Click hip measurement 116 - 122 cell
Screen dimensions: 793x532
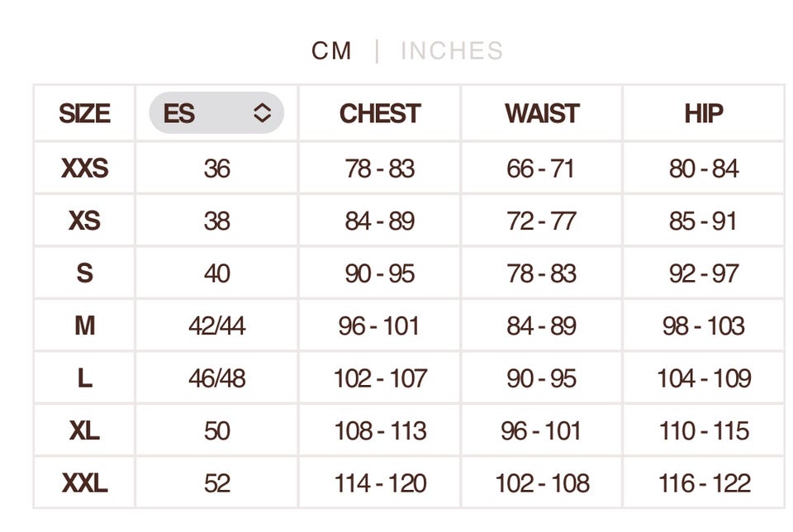pyautogui.click(x=704, y=482)
